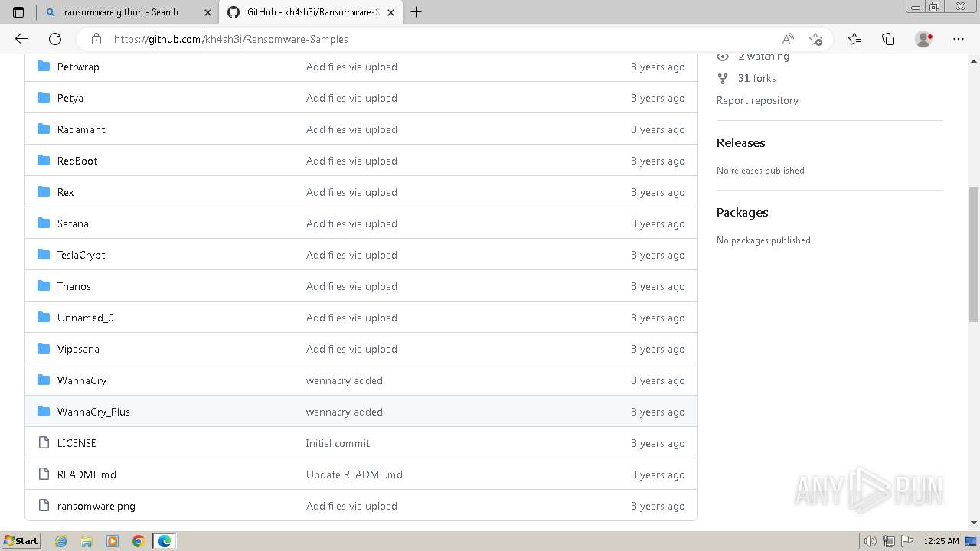Open the Releases section heading
Screen dimensions: 980x551
click(741, 142)
